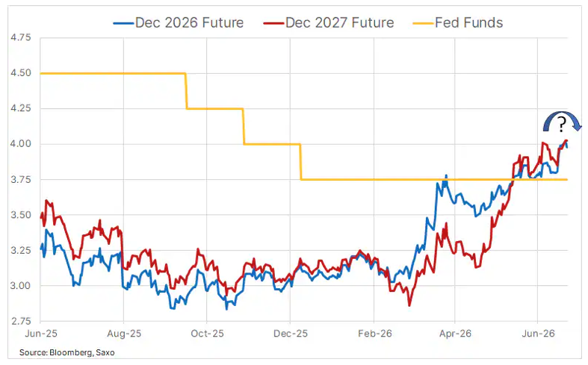Click the curved blue arrow annotation
588x365 pixels.
[x=562, y=122]
